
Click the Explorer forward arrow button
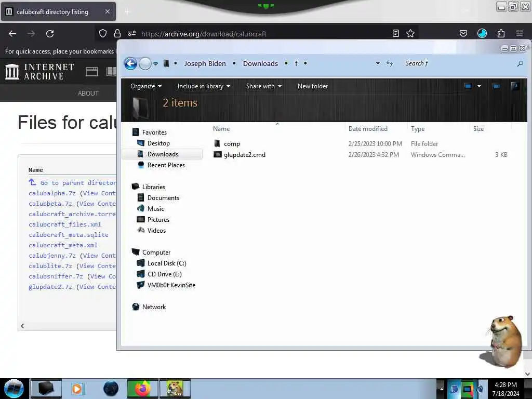[145, 63]
